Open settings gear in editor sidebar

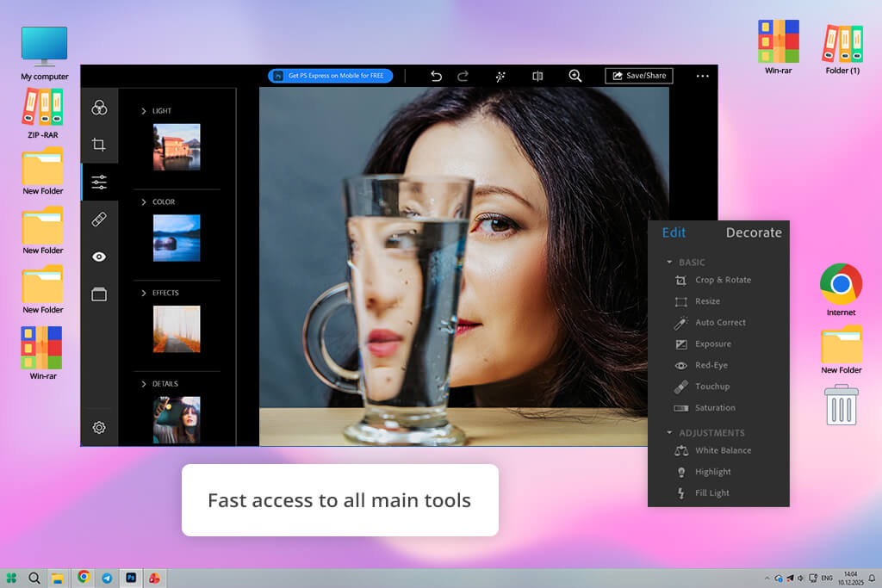(99, 427)
